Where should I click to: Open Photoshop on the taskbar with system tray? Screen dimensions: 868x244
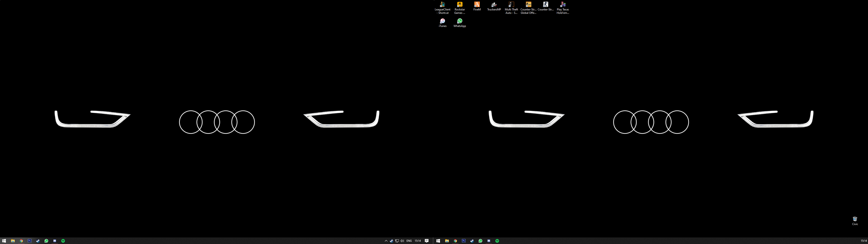(30, 241)
